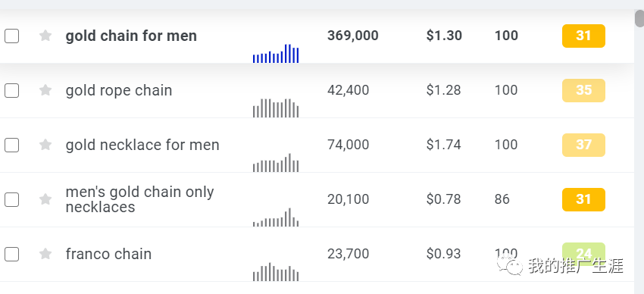Screen dimensions: 644x294
Task: Star the gold rope chain keyword
Action: [x=45, y=90]
